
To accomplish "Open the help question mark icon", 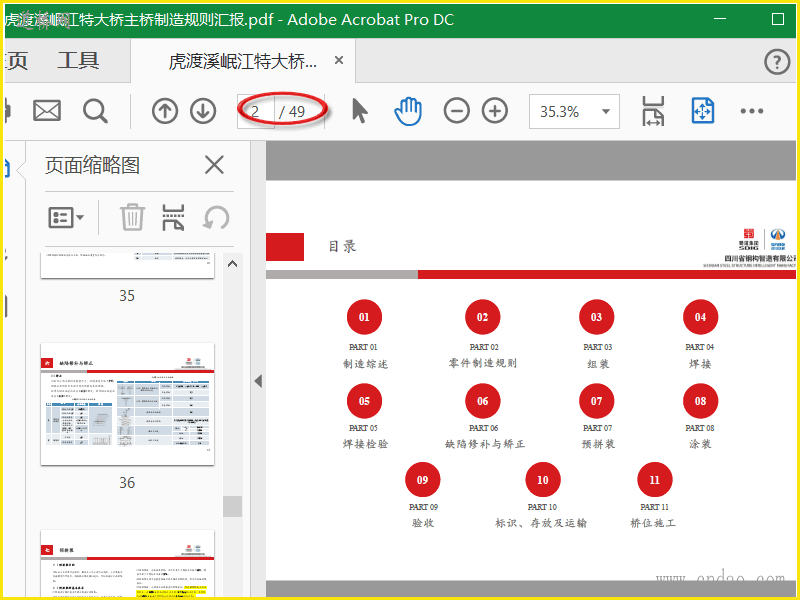I will tap(777, 62).
